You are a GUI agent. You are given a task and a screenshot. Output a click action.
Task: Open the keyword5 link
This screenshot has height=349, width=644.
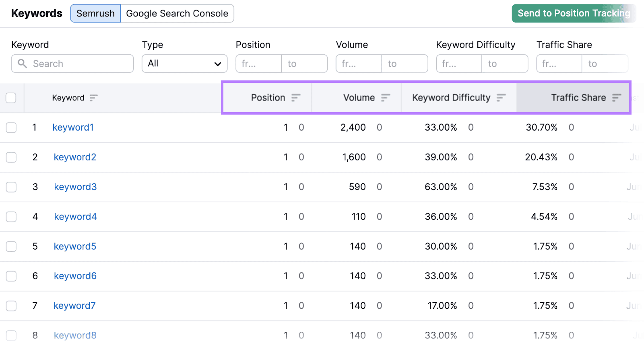coord(75,246)
